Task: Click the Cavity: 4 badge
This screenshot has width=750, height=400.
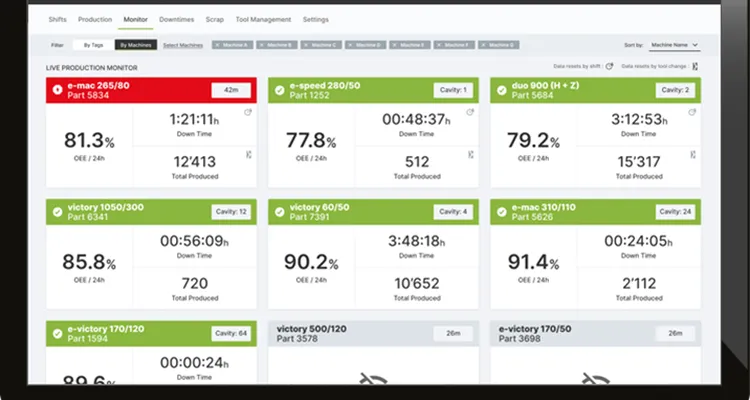Action: [x=453, y=212]
